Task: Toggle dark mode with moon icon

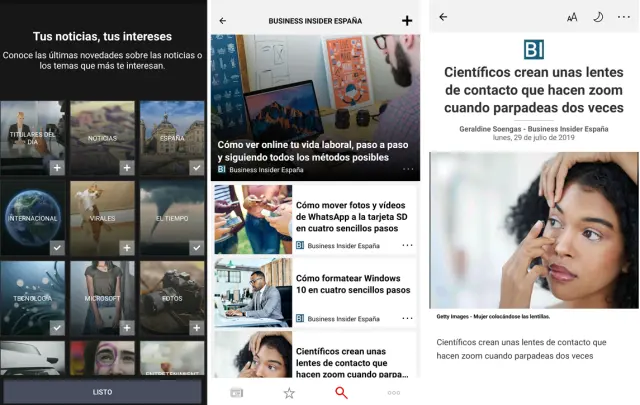Action: [598, 17]
